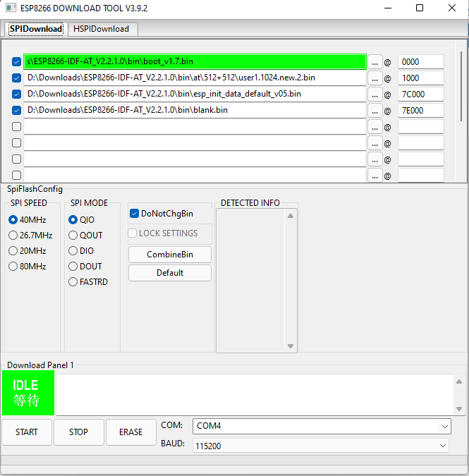The height and width of the screenshot is (476, 469).
Task: Click START to begin flashing
Action: 27,432
